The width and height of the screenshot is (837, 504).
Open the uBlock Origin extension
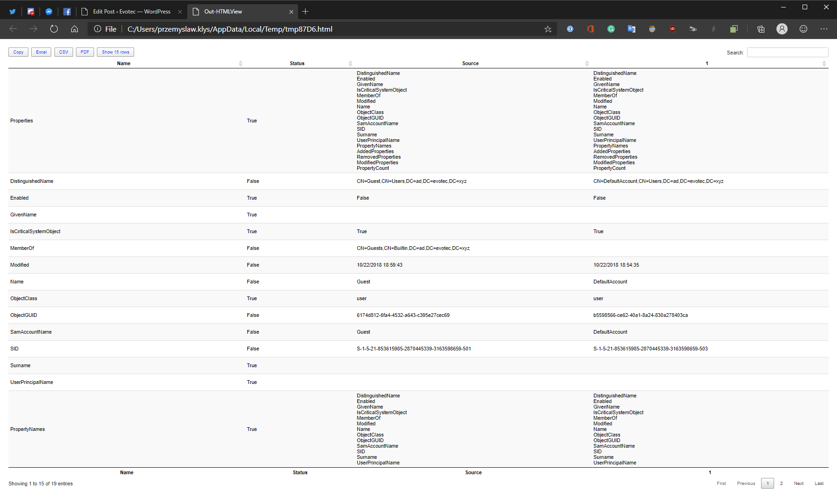673,29
